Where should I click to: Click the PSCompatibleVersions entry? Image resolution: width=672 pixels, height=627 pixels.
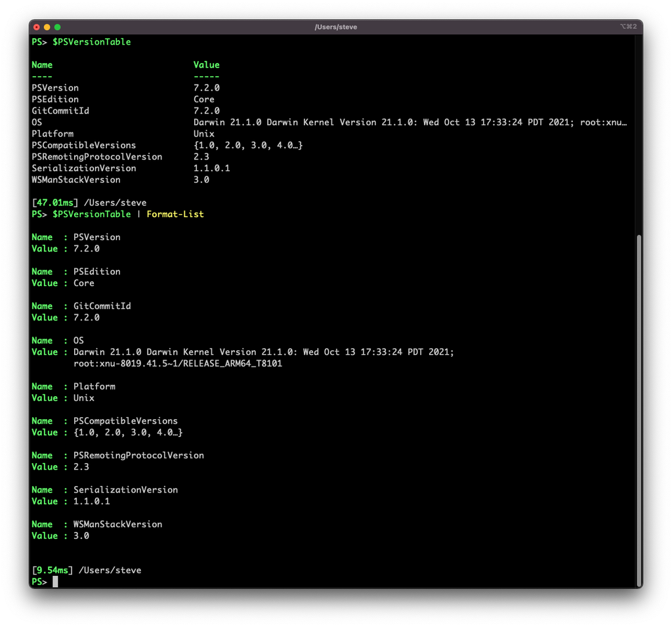pyautogui.click(x=83, y=145)
